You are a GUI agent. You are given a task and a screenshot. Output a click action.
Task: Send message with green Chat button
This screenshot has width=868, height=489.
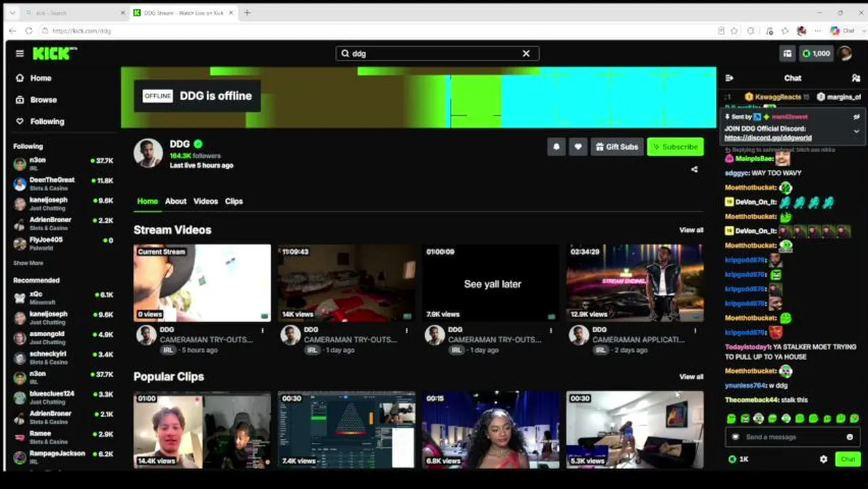coord(848,460)
